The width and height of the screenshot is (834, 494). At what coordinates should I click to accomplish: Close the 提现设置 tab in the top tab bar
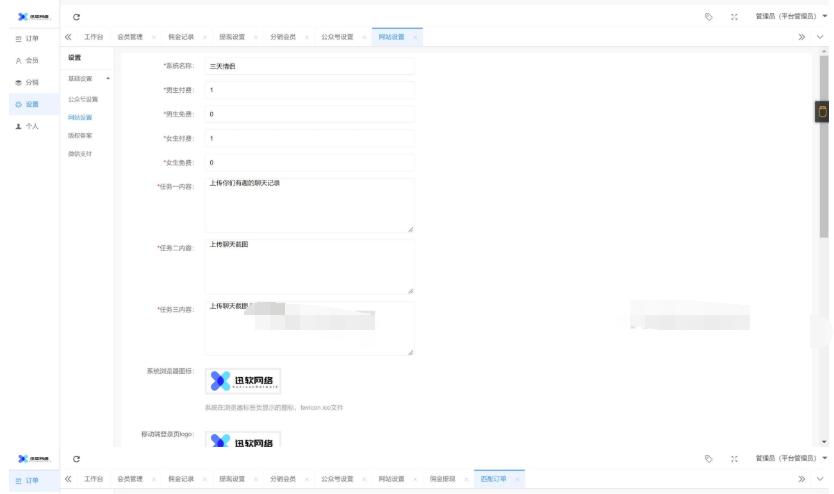pos(256,37)
